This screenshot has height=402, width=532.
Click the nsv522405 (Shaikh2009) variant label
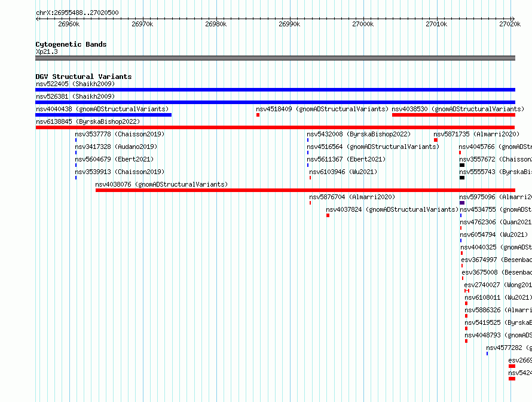[75, 84]
